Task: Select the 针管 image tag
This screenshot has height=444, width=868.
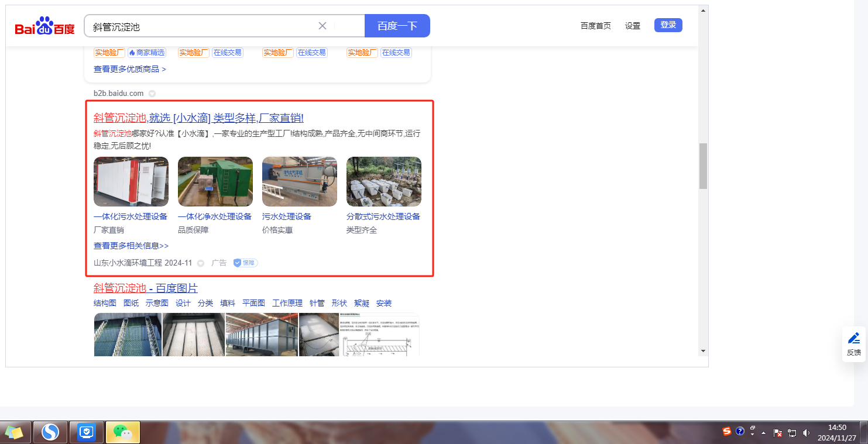Action: pyautogui.click(x=317, y=303)
